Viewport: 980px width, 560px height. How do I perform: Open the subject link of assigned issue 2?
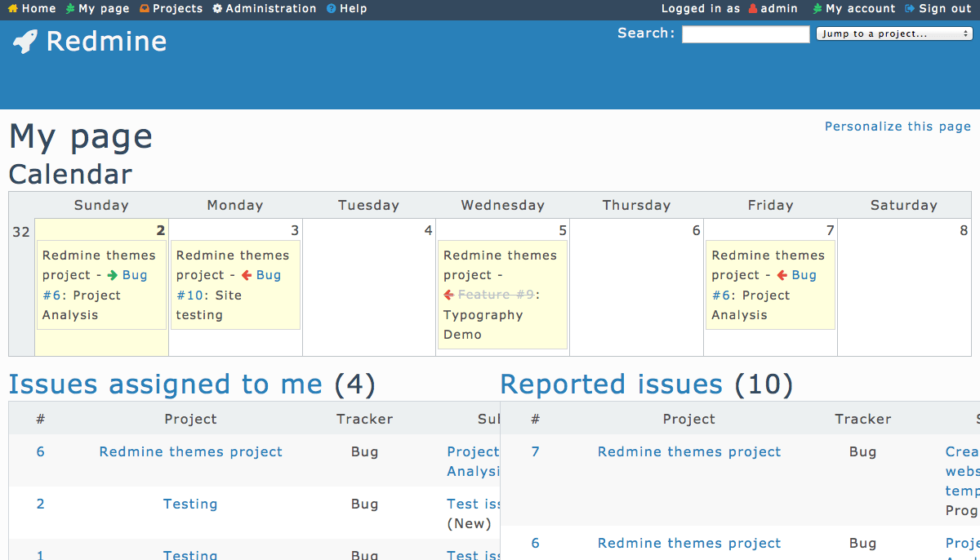[x=474, y=504]
